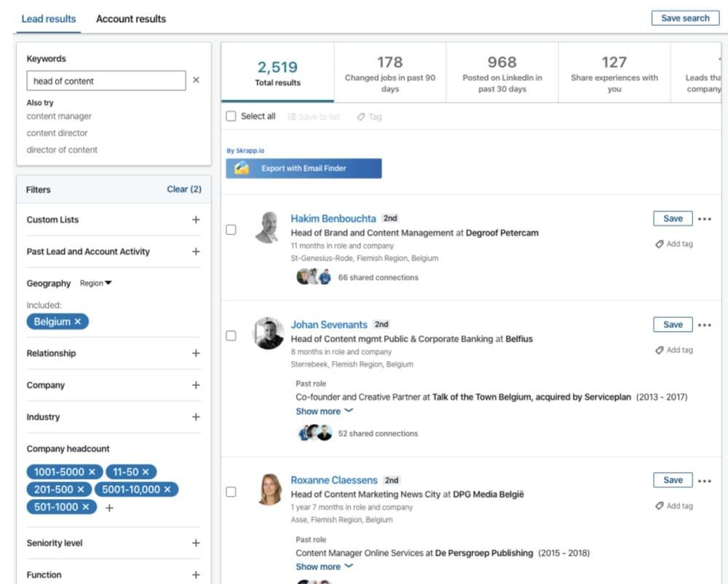Open the 52 shared connections link
This screenshot has height=584, width=728.
point(378,433)
